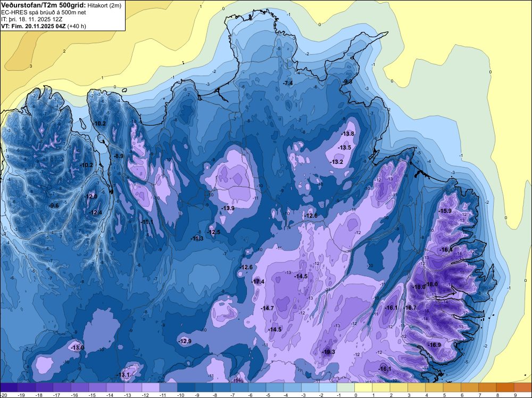The height and width of the screenshot is (398, 532).
Task: Click the -12.4 temperature label
Action: (x=95, y=212)
